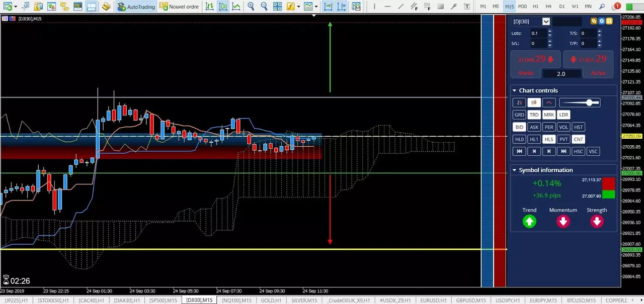Switch to H4 timeframe
The width and height of the screenshot is (644, 304).
pos(548,7)
